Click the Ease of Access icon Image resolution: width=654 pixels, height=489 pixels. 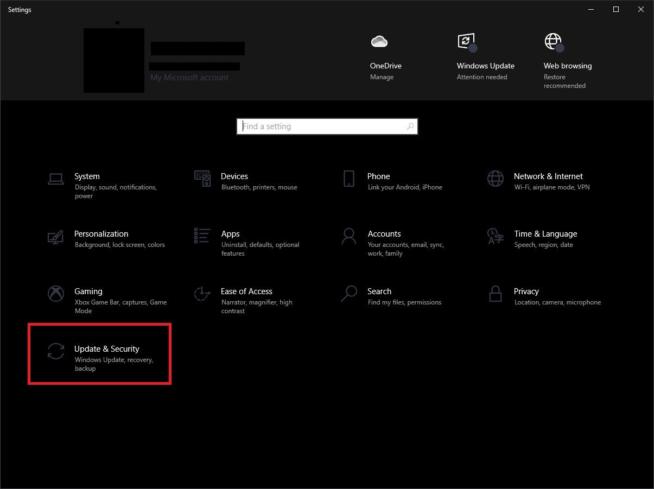[202, 294]
